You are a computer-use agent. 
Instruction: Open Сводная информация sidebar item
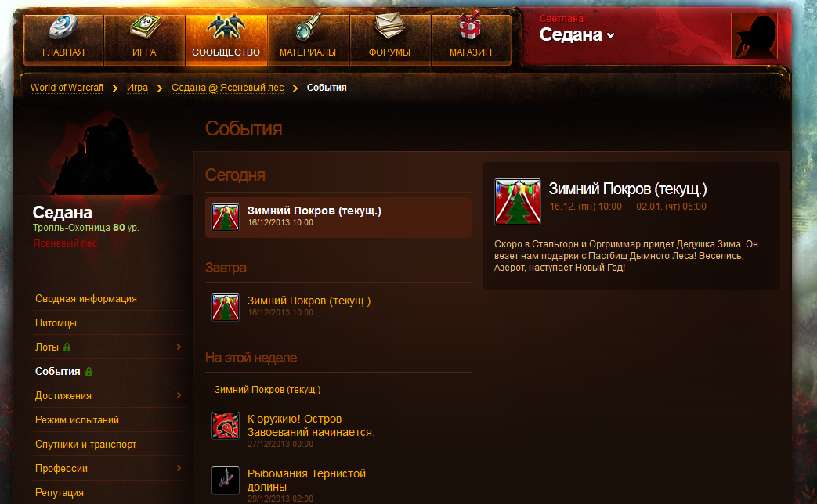(x=86, y=298)
